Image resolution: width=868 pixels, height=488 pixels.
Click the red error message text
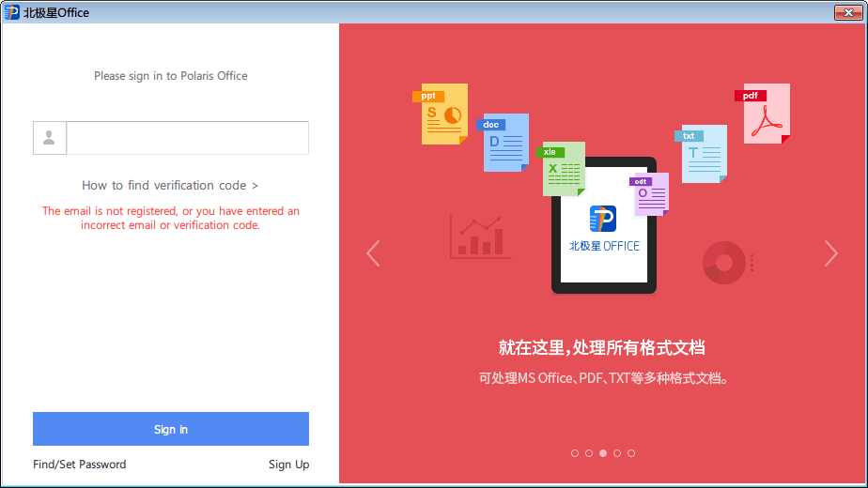point(171,218)
